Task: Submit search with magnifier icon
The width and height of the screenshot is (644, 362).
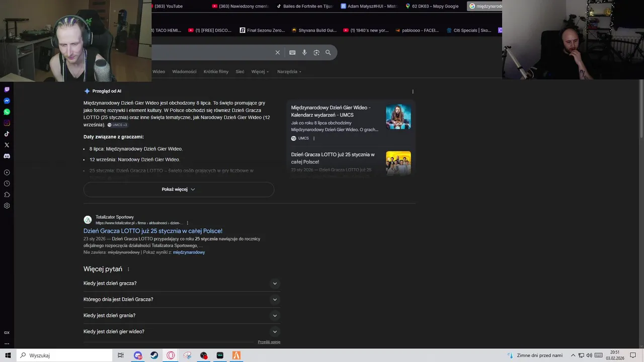Action: coord(328,52)
